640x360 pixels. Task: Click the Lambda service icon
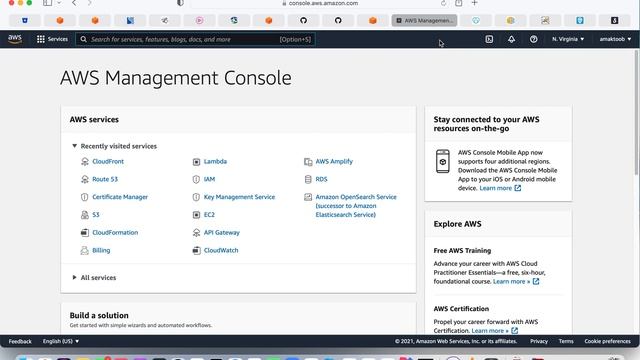point(196,162)
